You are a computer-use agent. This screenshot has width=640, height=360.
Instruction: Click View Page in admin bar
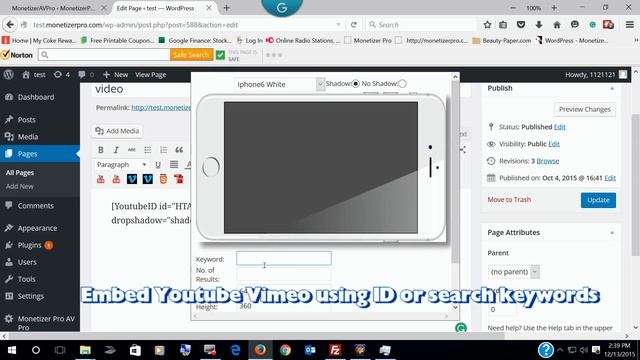tap(150, 75)
